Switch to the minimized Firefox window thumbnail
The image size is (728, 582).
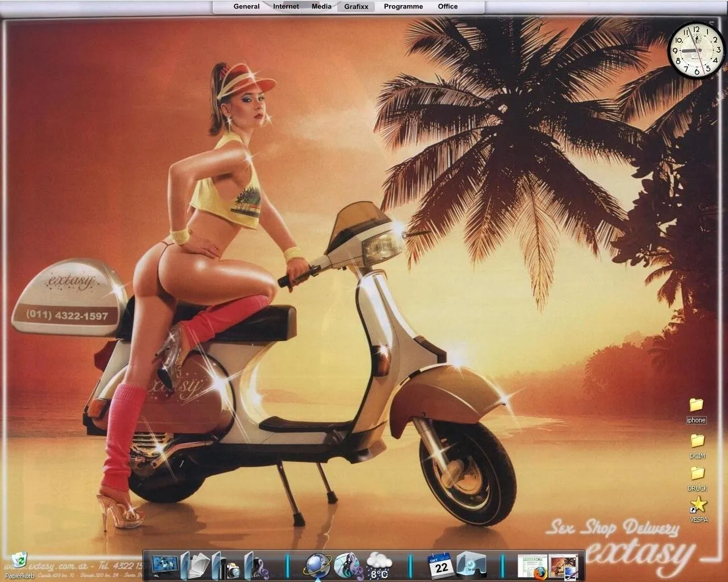click(x=533, y=566)
